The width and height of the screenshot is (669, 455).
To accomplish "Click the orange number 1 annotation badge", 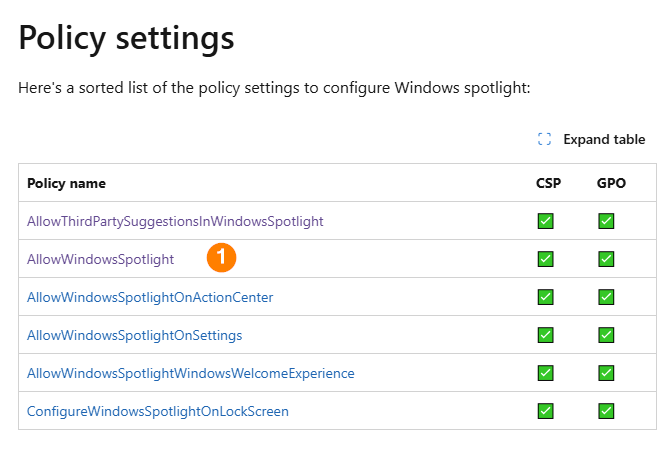I will tap(222, 258).
